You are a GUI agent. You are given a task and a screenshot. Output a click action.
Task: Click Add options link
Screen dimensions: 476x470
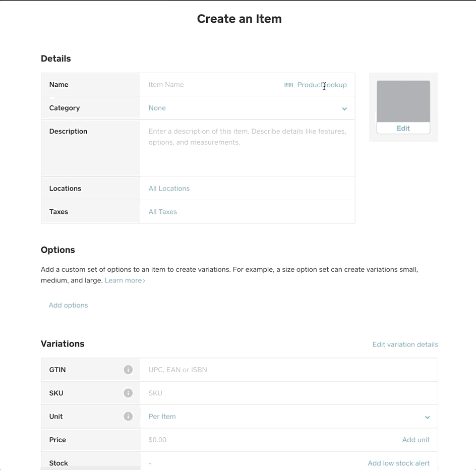(x=68, y=305)
